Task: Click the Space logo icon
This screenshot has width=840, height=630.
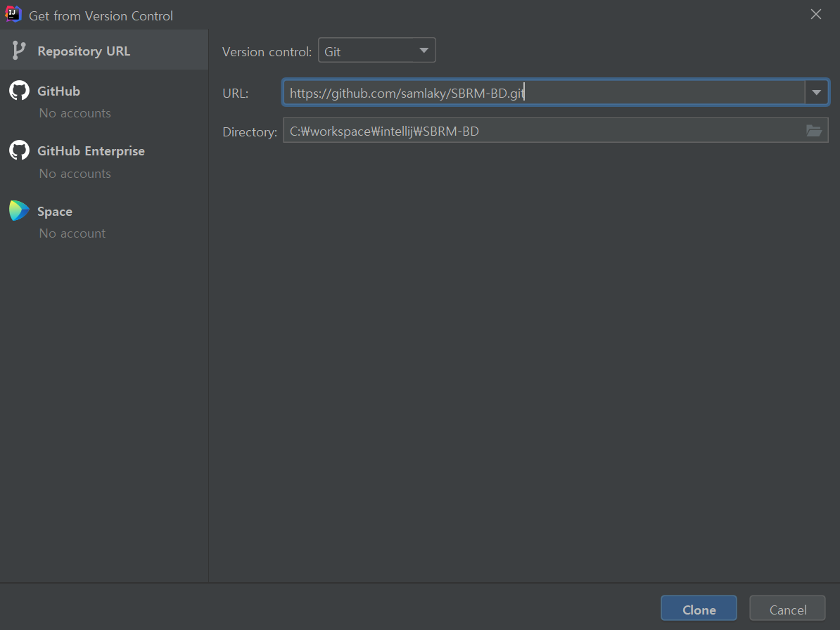Action: (x=19, y=211)
